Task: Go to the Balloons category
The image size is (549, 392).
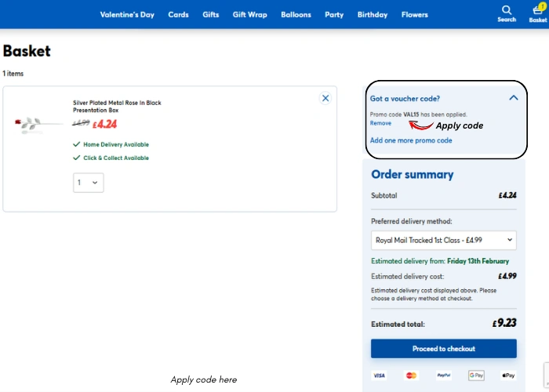Action: pos(296,15)
